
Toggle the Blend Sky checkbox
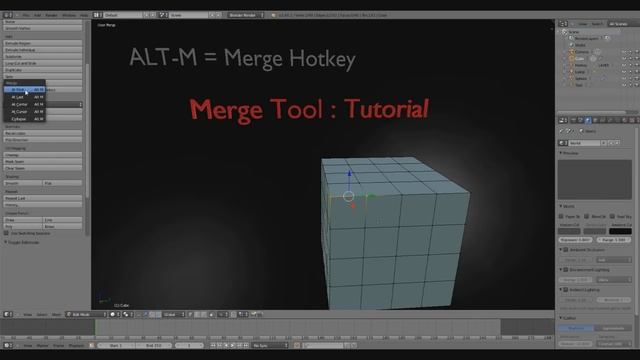(x=587, y=216)
